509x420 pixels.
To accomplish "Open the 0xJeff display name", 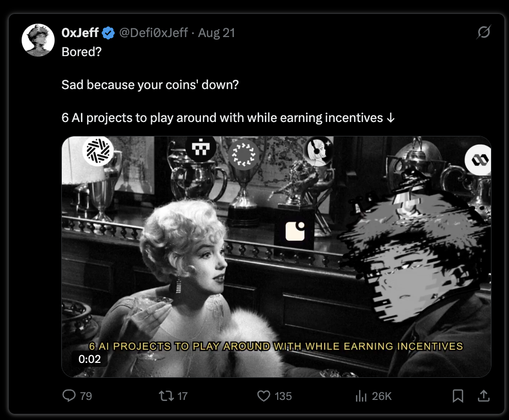I will pos(80,33).
